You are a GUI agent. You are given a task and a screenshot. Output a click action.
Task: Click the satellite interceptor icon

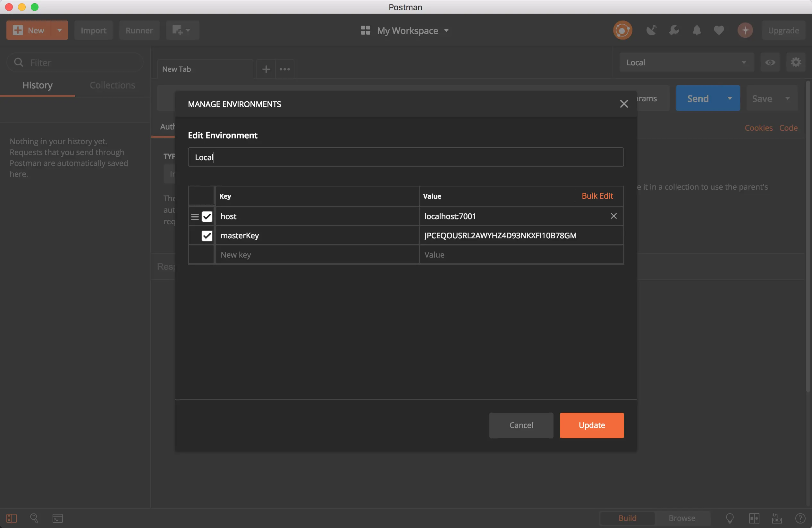click(x=651, y=30)
